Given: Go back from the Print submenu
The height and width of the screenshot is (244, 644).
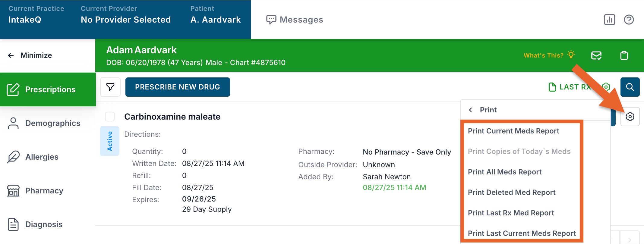Looking at the screenshot, I should [x=471, y=110].
